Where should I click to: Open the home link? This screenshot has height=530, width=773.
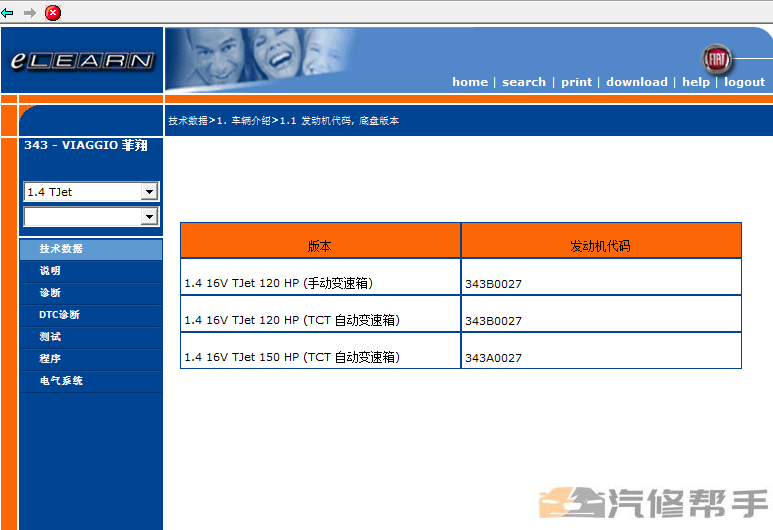tap(470, 82)
